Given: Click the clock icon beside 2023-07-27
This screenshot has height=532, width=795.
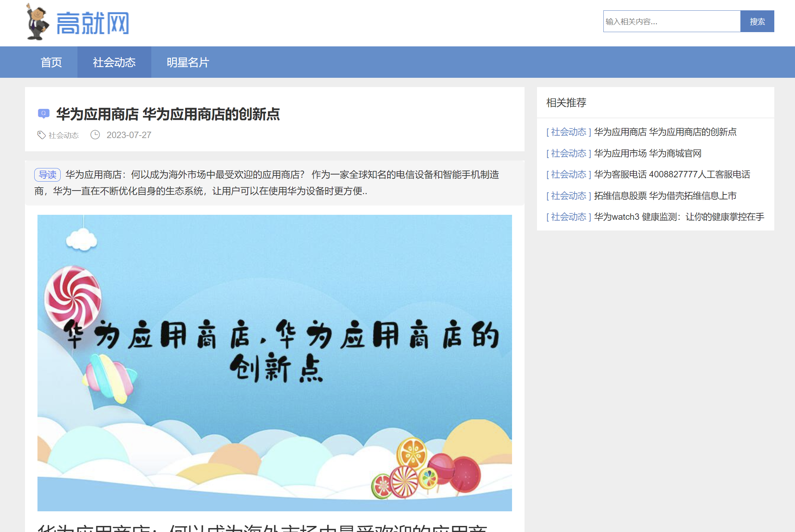Looking at the screenshot, I should 95,135.
